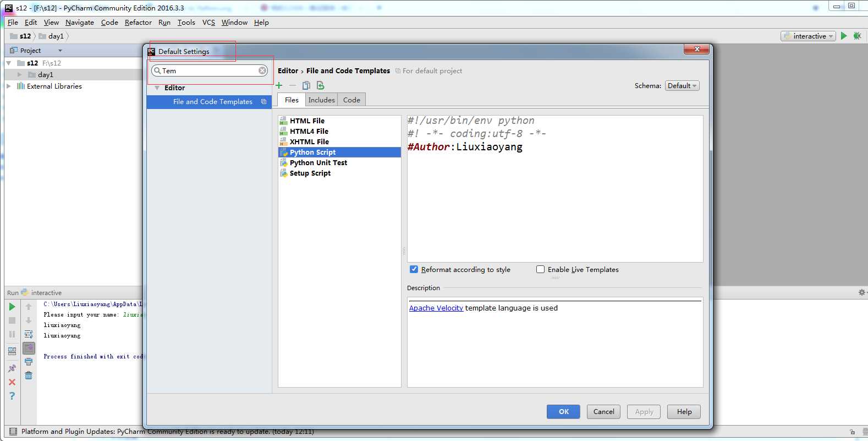The image size is (868, 441).
Task: Open the Apache Velocity link
Action: (x=436, y=308)
